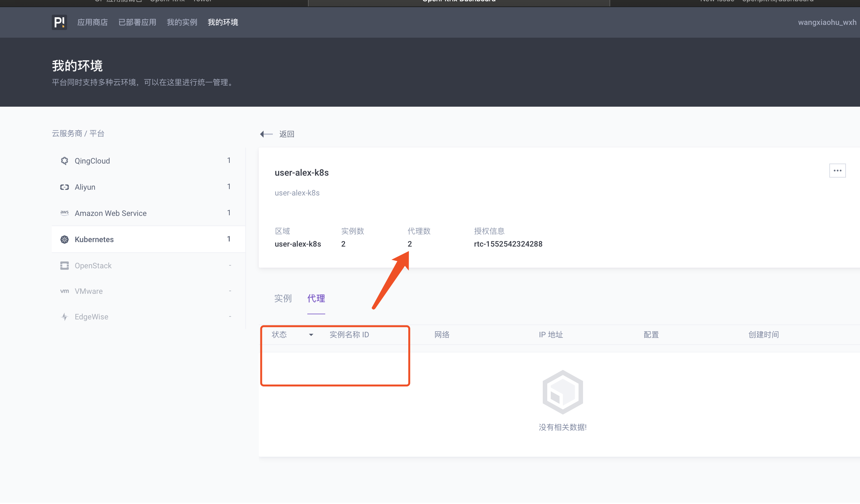860x504 pixels.
Task: Navigate to 我的实例 in the top bar
Action: 182,23
